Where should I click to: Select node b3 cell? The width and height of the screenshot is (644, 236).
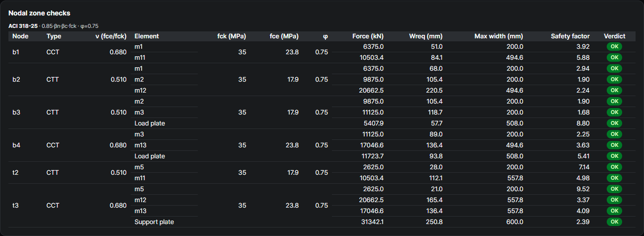16,112
